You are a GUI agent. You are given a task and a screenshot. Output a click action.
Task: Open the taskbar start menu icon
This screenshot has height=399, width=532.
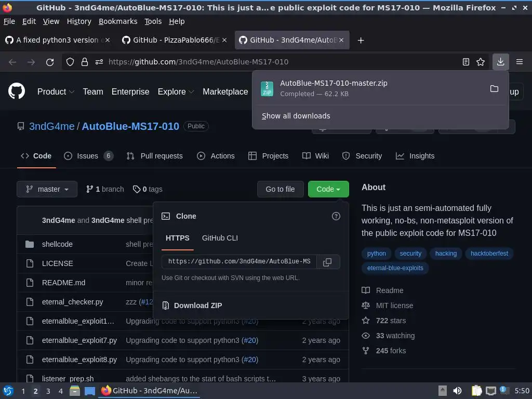coord(8,391)
